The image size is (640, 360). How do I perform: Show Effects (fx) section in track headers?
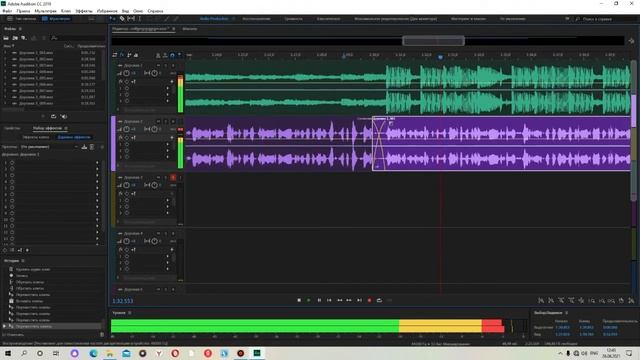(x=122, y=55)
